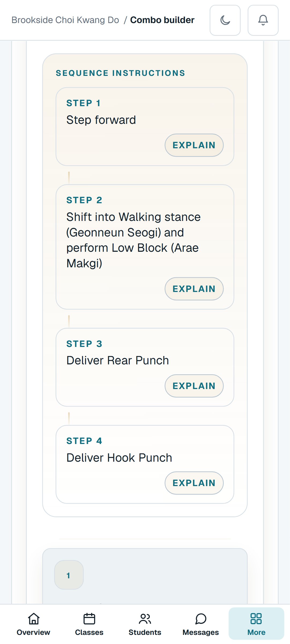
Task: Select the Step 4 card heading
Action: 84,441
